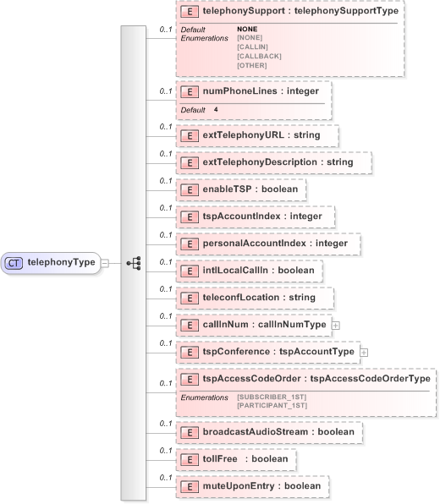This screenshot has width=440, height=504.
Task: Select muteUponEntry : boolean label
Action: (x=261, y=485)
